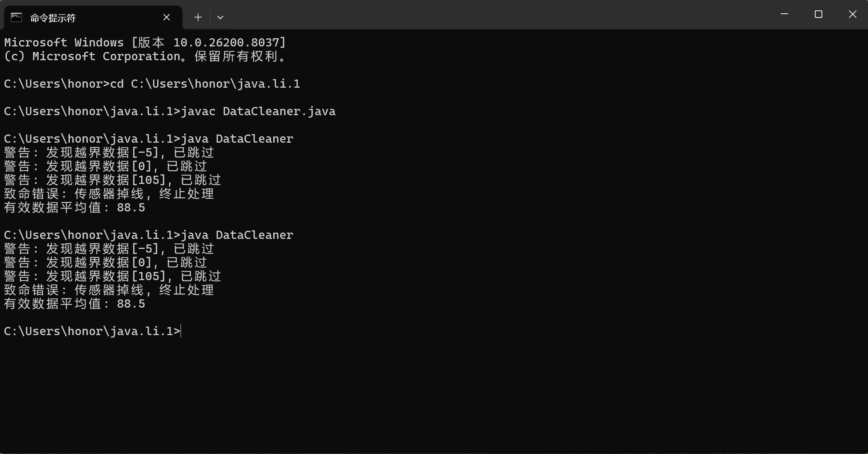
Task: Select the 命令提示符 tab title
Action: tap(53, 18)
